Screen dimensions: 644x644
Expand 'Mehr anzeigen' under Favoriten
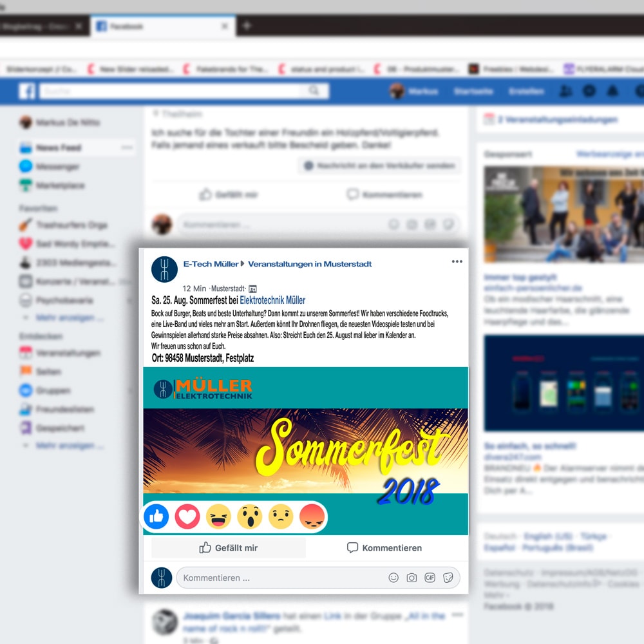(64, 318)
